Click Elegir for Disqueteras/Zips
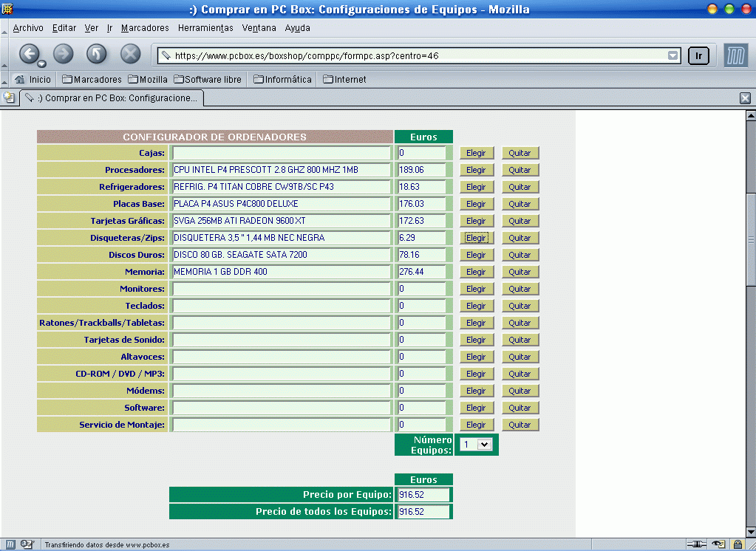This screenshot has width=756, height=551. click(x=476, y=238)
